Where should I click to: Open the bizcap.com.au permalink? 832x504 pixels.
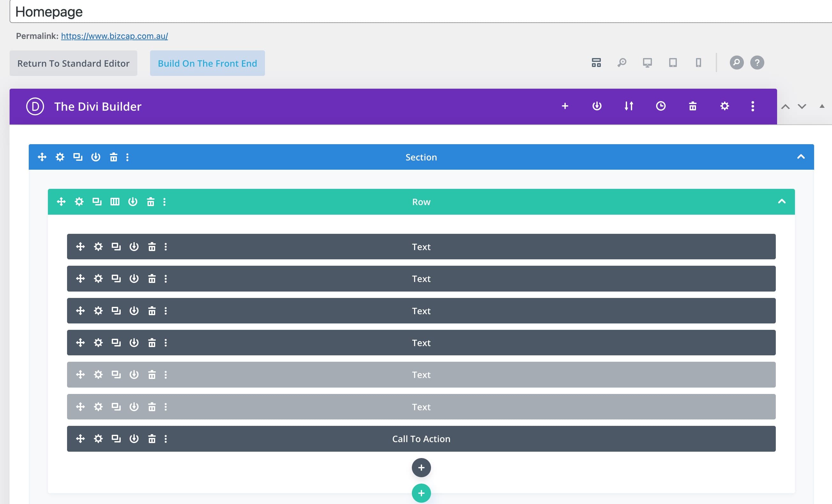(115, 36)
